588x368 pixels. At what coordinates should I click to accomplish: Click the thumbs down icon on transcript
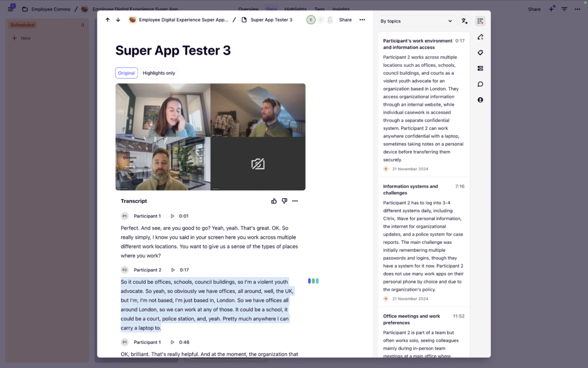click(284, 201)
